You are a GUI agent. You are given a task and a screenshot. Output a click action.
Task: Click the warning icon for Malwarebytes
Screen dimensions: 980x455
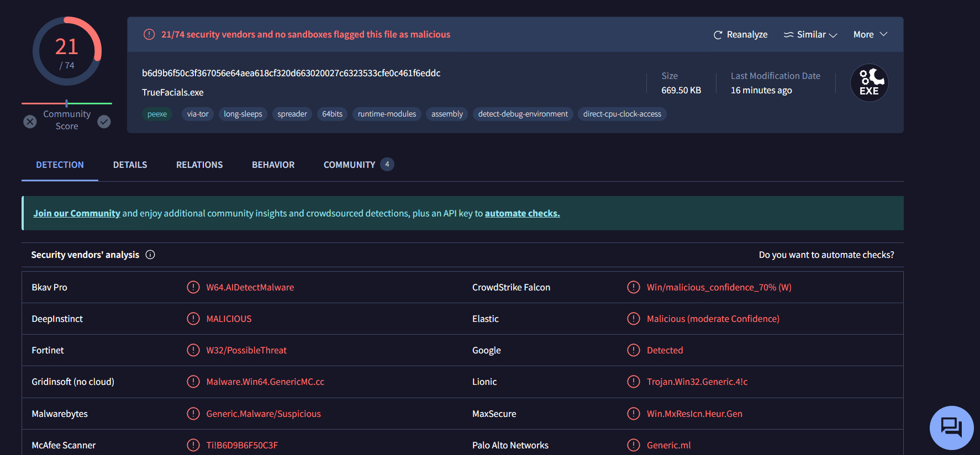pyautogui.click(x=193, y=414)
